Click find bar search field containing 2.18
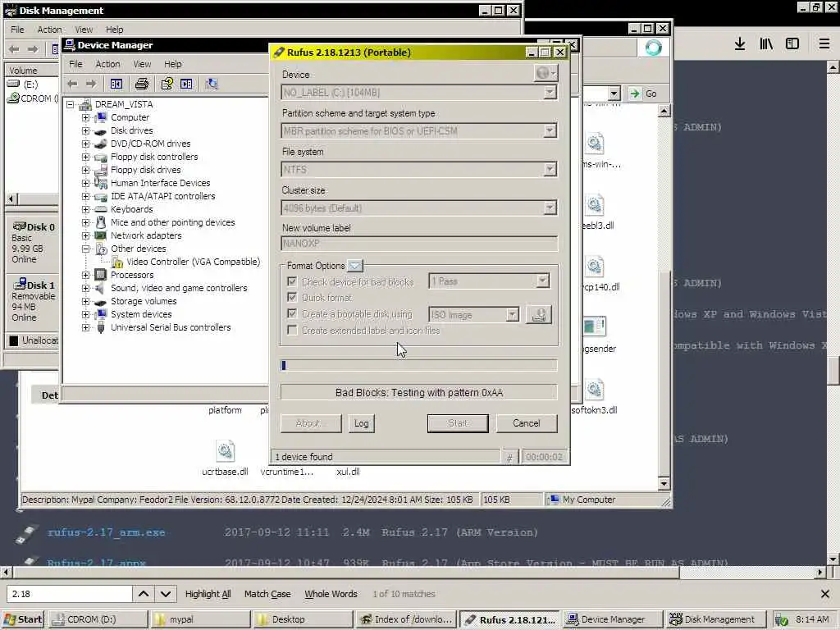 (70, 594)
